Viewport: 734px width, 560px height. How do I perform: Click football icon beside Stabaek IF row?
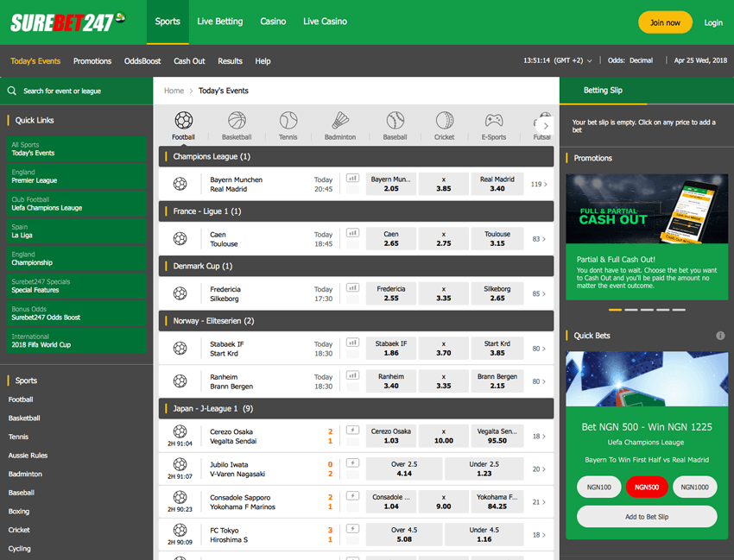180,348
